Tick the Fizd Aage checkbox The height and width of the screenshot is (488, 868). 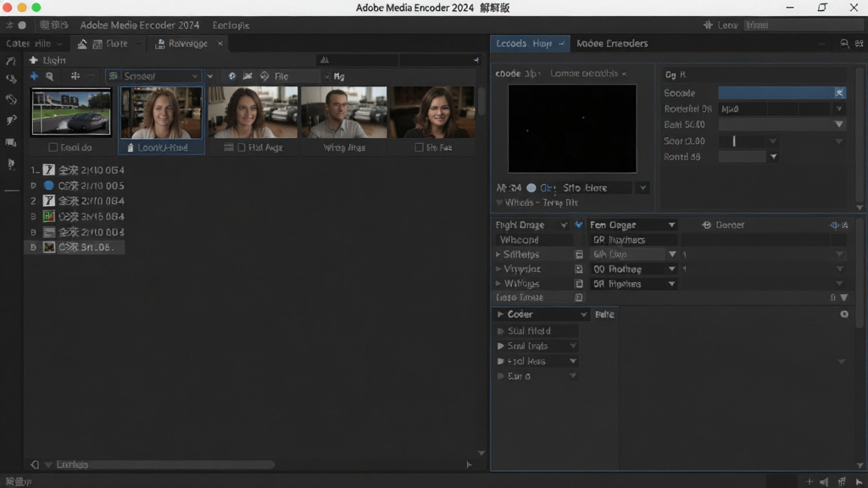coord(242,147)
